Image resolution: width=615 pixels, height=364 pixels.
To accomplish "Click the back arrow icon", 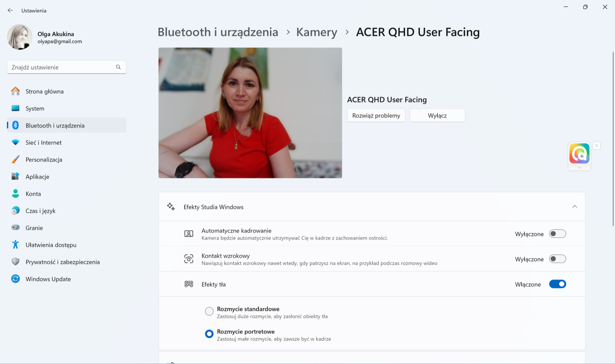I will tap(10, 10).
